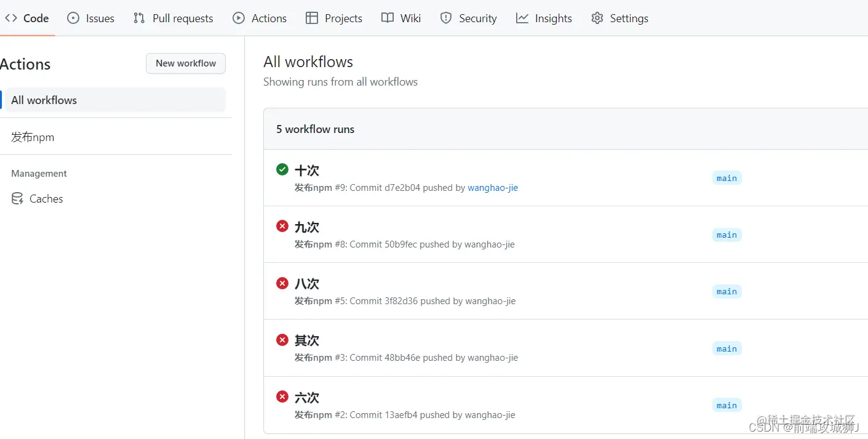
Task: Open the wanghao-jie user link
Action: point(493,188)
